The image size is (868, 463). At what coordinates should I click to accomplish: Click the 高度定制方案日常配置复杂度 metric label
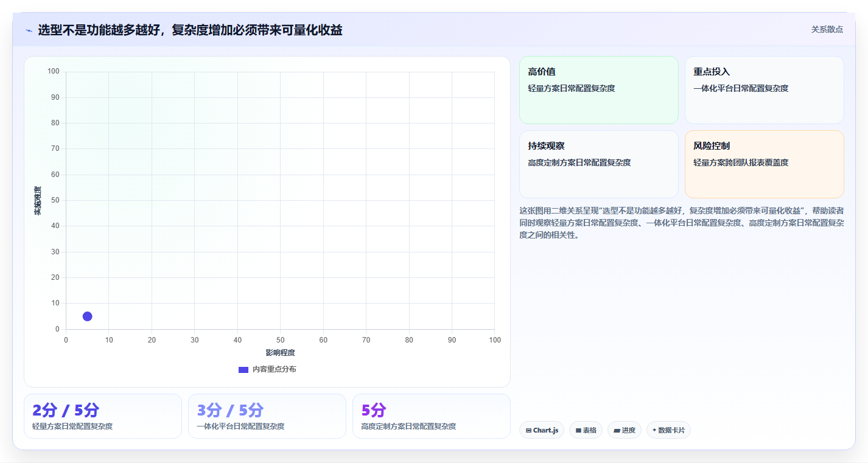point(408,426)
